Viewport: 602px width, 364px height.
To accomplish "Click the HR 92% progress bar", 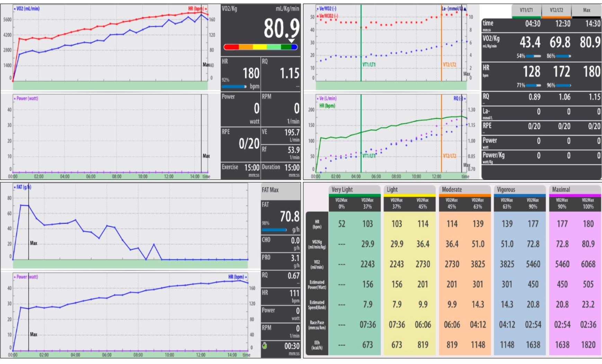I will tap(234, 87).
